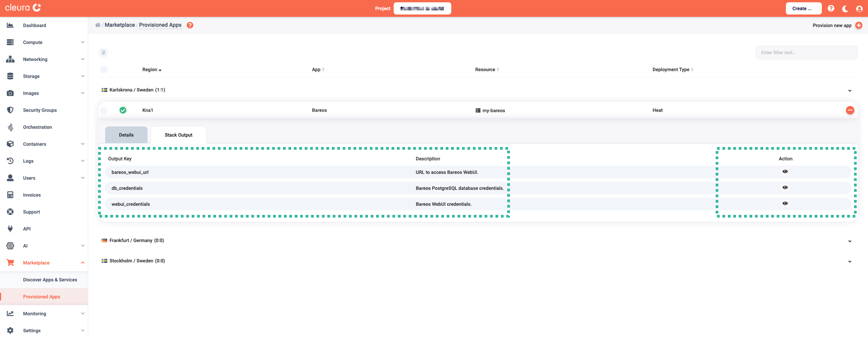This screenshot has width=868, height=337.
Task: Reveal the webui_credentials output value
Action: pyautogui.click(x=785, y=204)
